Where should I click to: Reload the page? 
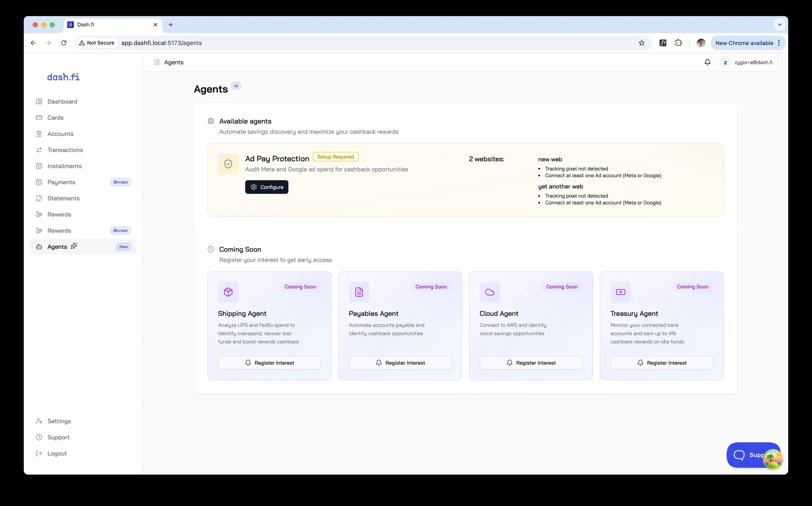click(64, 43)
